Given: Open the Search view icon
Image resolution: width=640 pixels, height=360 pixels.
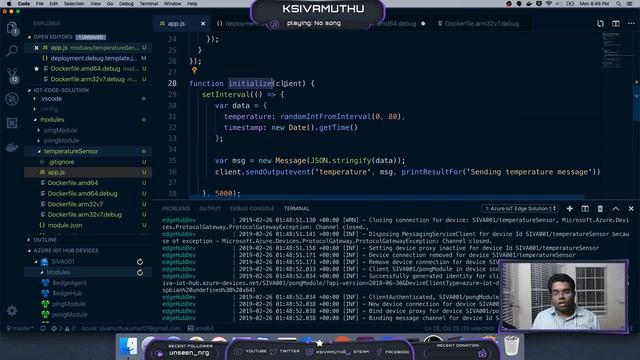Looking at the screenshot, I should tap(12, 51).
